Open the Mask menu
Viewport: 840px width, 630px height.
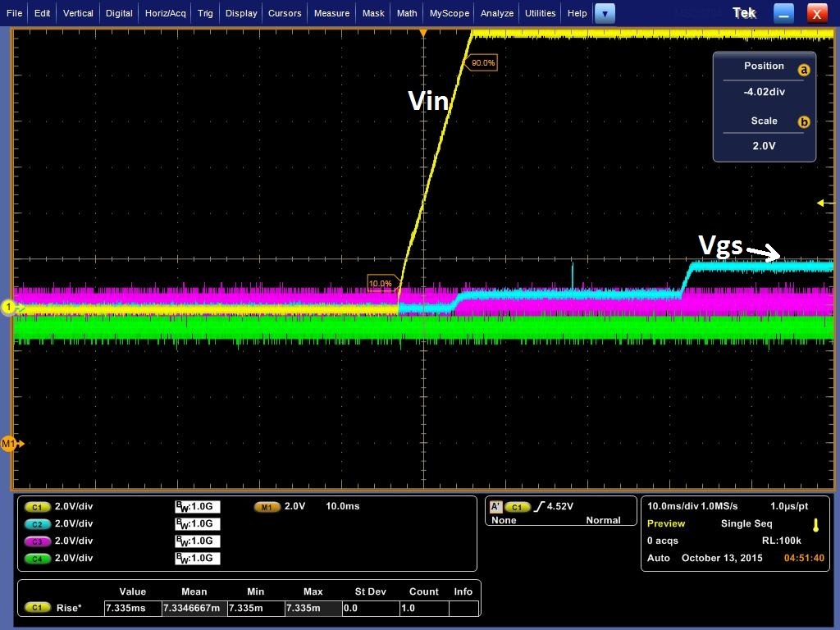(373, 13)
